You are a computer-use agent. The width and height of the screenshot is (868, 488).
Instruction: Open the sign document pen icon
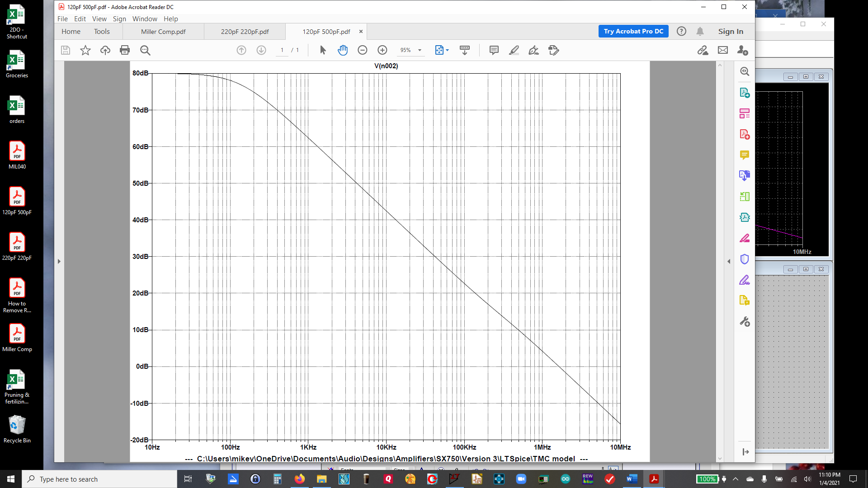534,50
